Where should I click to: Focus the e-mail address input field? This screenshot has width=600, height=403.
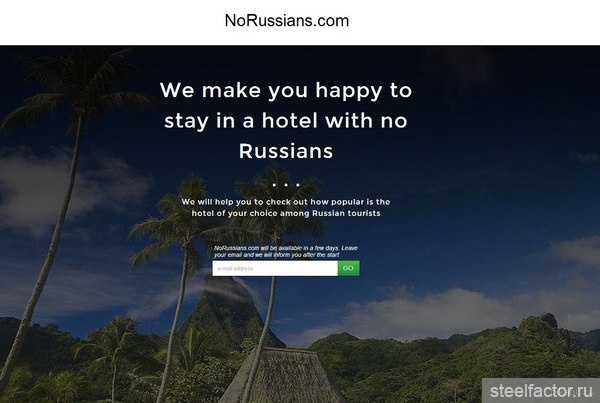pos(275,268)
